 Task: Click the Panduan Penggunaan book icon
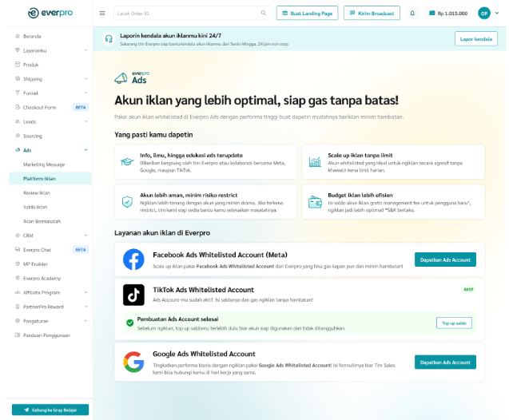[18, 335]
